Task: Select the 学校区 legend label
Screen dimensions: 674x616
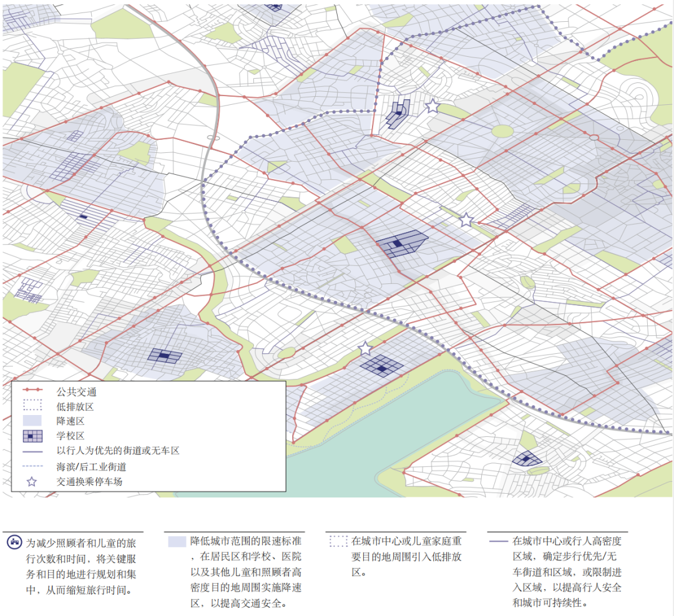Action: point(70,436)
